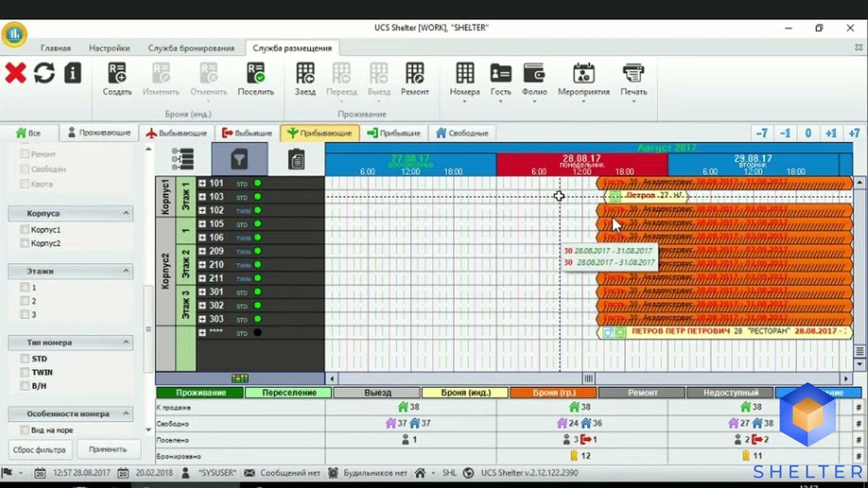The width and height of the screenshot is (868, 488).
Task: Click the Проживание green legend swatch
Action: pos(200,392)
